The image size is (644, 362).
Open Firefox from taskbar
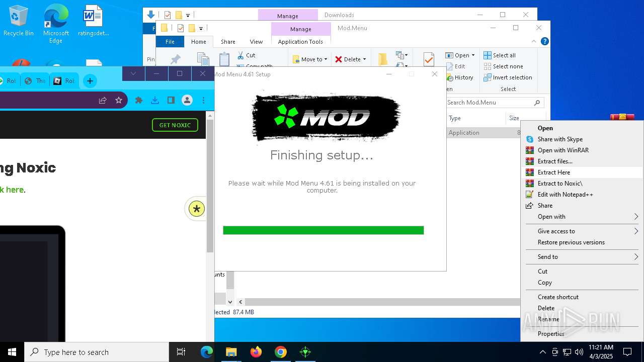click(256, 352)
